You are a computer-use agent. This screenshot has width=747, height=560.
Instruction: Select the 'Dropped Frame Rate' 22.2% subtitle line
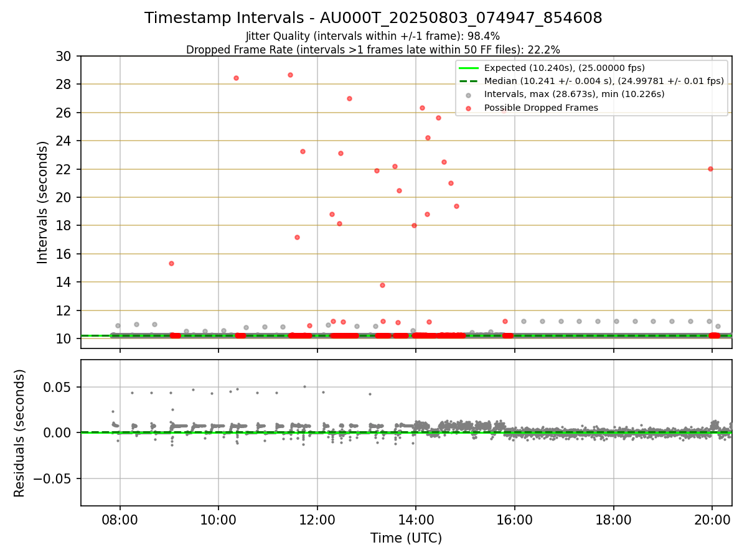coord(373,50)
